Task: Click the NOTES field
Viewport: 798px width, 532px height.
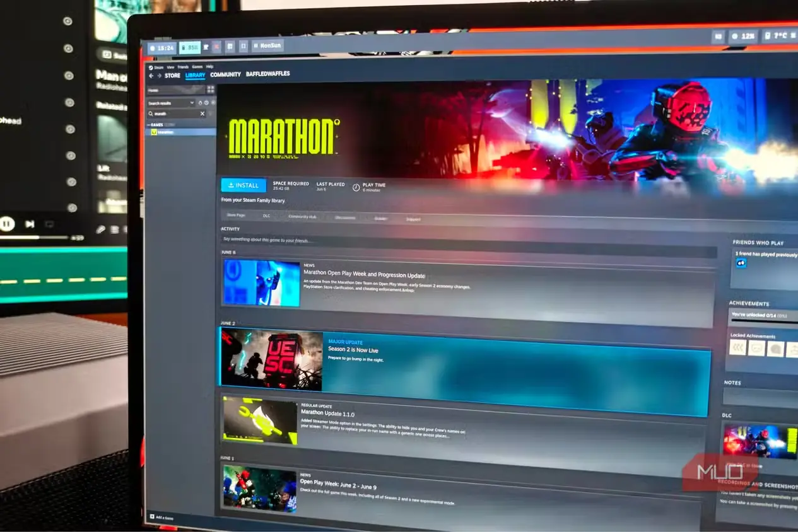Action: [x=760, y=397]
